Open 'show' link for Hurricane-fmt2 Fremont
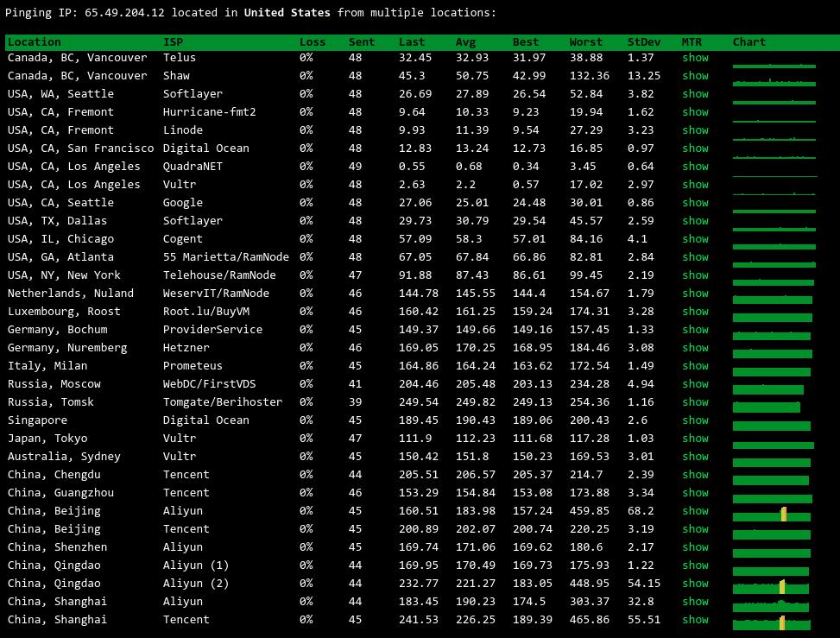The image size is (840, 638). (695, 112)
